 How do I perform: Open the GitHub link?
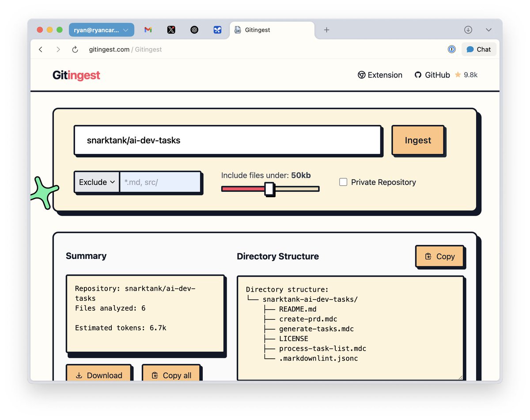(x=432, y=75)
